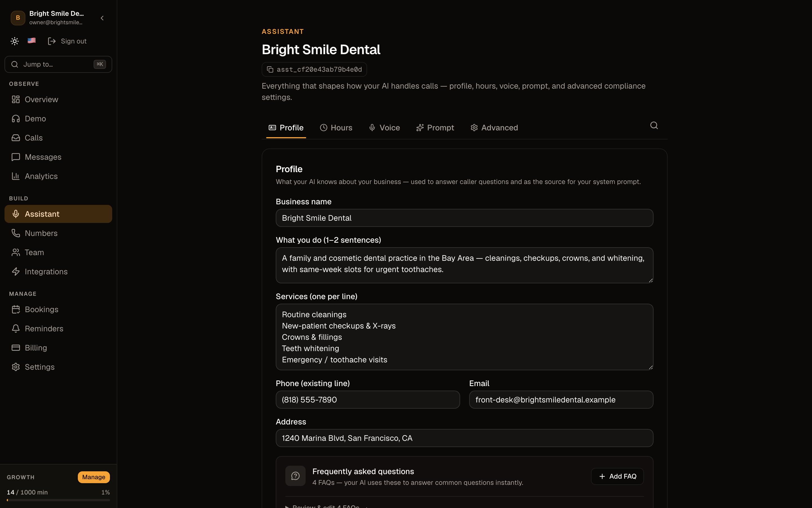Click the Add FAQ button
812x508 pixels.
click(617, 476)
